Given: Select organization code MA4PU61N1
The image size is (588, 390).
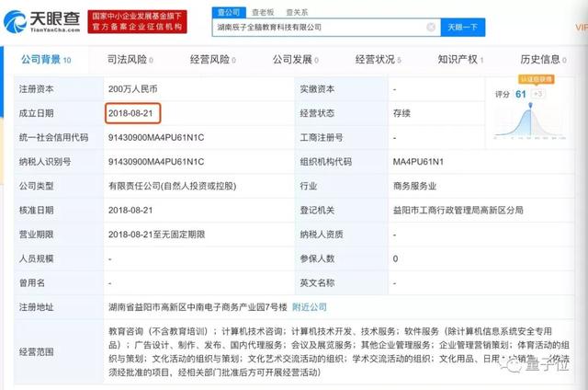Looking at the screenshot, I should coord(418,162).
